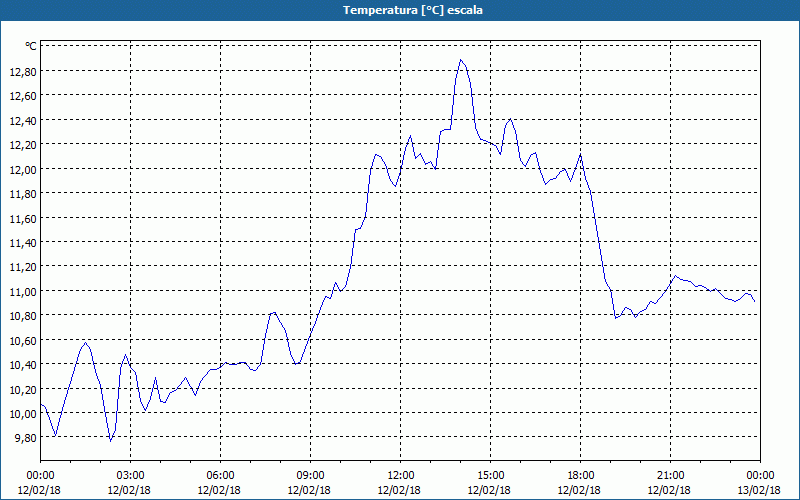The image size is (800, 500).
Task: Click the 00:00 time label above 13/02/18
Action: (760, 476)
